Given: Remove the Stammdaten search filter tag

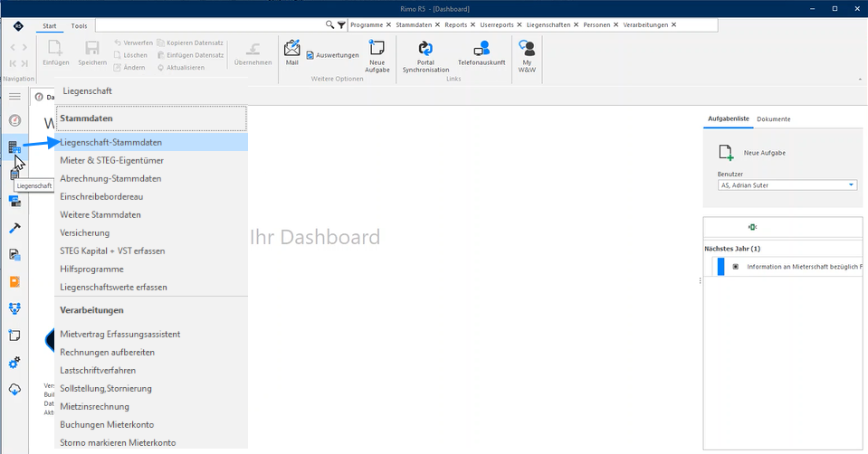Looking at the screenshot, I should (437, 25).
